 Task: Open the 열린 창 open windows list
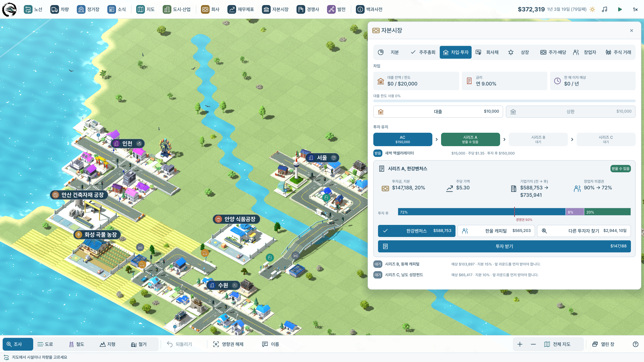(603, 344)
